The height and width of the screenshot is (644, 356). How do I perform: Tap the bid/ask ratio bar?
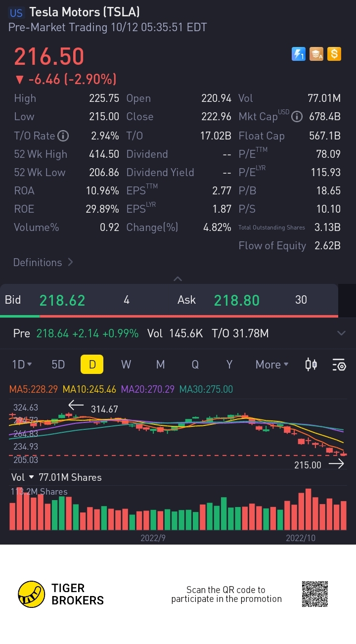169,316
